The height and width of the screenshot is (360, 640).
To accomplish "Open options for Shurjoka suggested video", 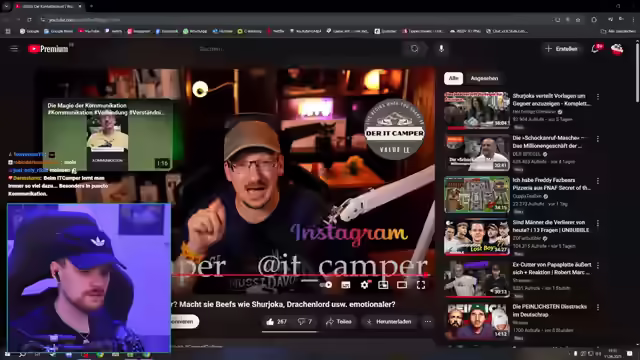I will pos(598,97).
